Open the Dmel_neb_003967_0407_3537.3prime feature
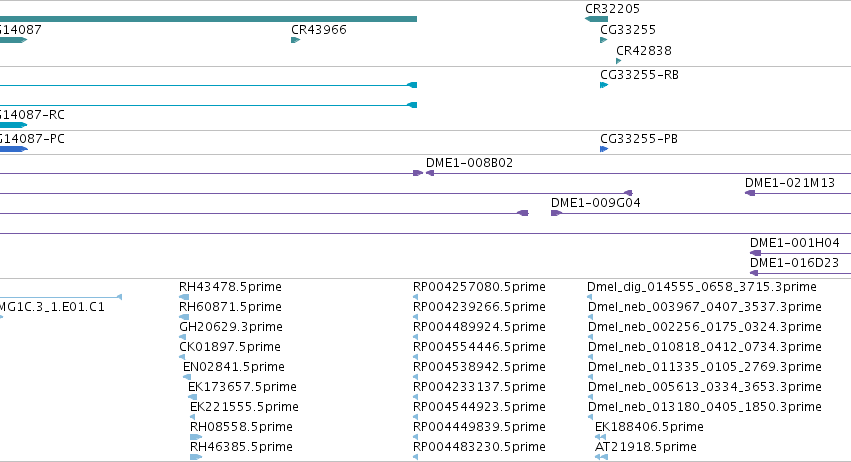851x462 pixels. 704,306
